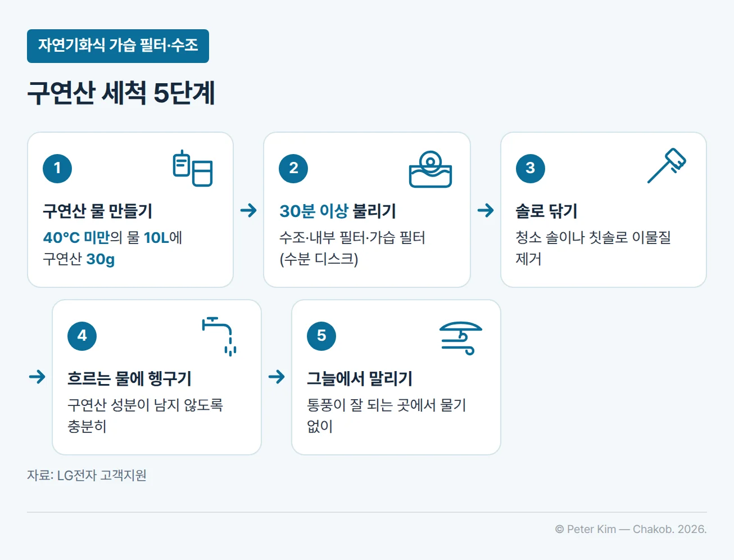This screenshot has width=734, height=560.
Task: Click the soaking tub icon in step 2
Action: click(430, 168)
